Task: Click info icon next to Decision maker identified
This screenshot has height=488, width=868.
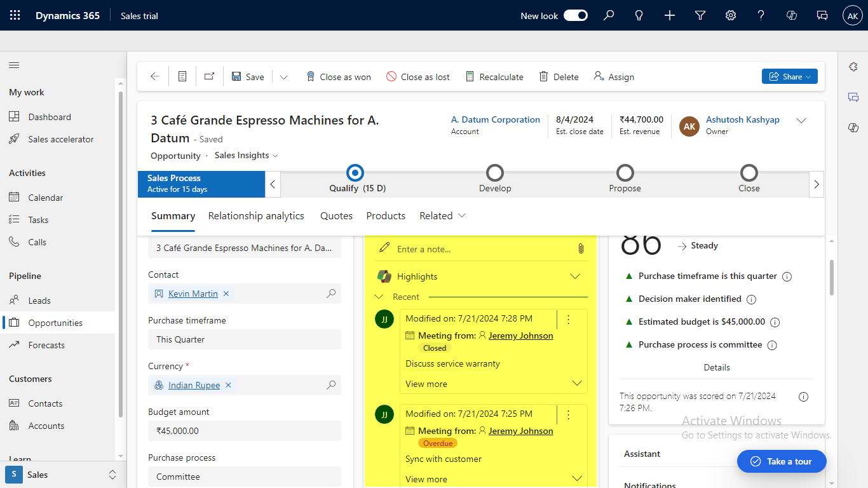Action: click(x=751, y=299)
